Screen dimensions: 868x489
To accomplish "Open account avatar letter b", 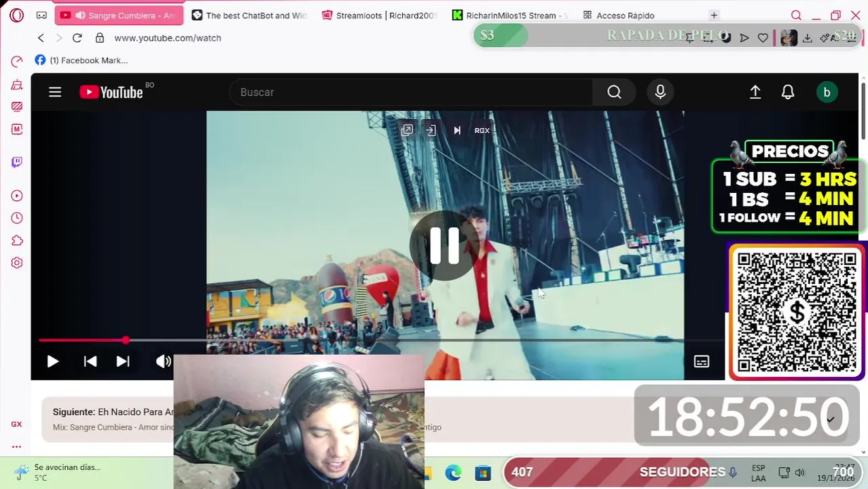I will 827,92.
